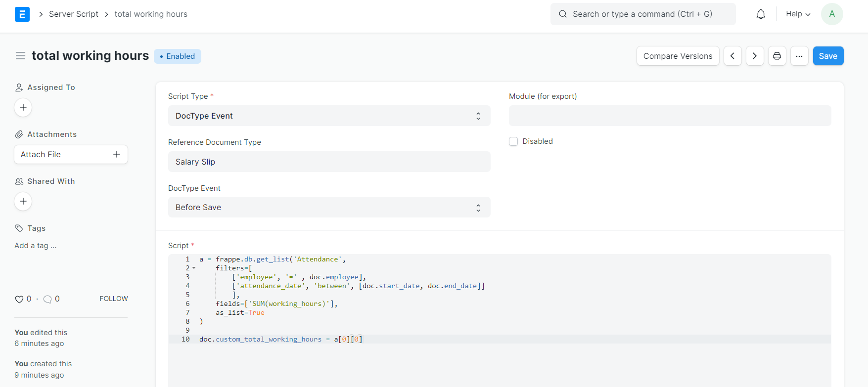Go to next document arrow
The image size is (868, 387).
pos(755,56)
